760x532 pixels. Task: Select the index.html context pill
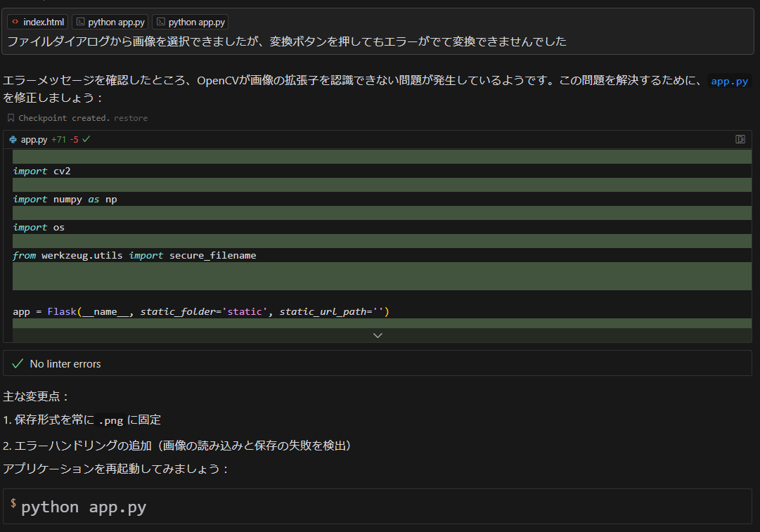37,21
